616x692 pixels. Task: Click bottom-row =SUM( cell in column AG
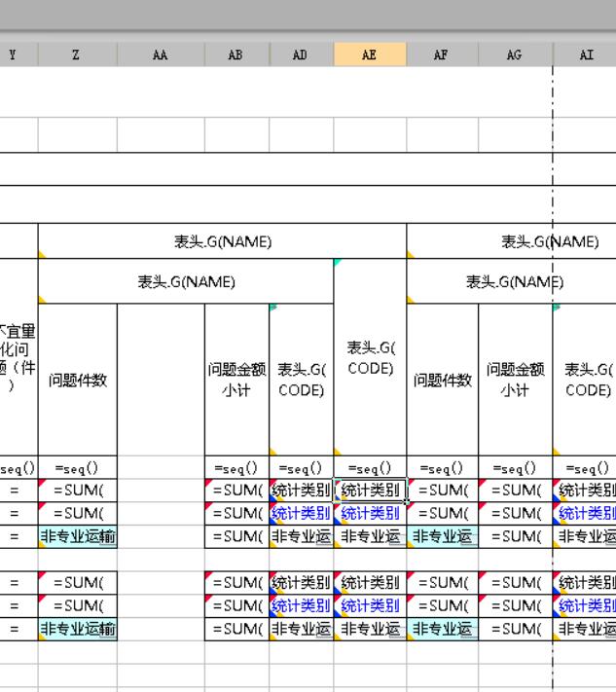516,629
